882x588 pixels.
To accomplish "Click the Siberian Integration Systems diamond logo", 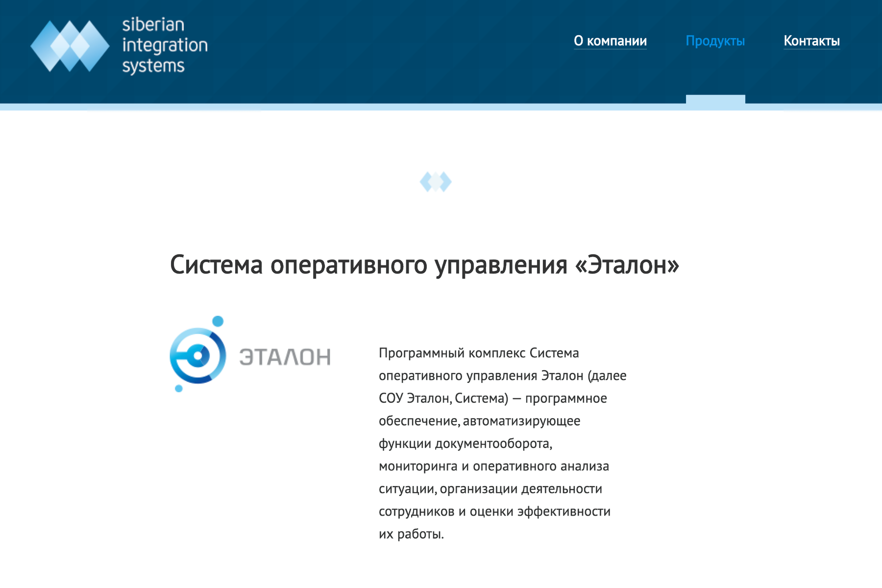I will click(70, 46).
